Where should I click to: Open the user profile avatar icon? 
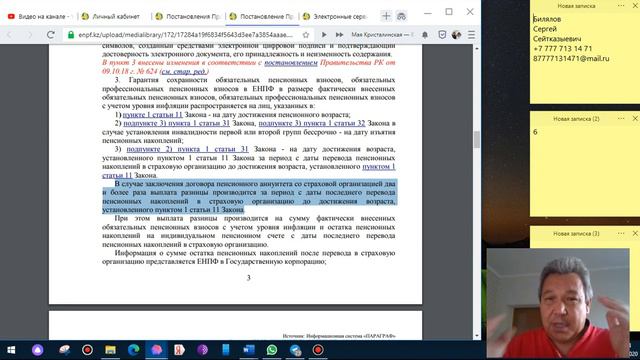coord(456,35)
